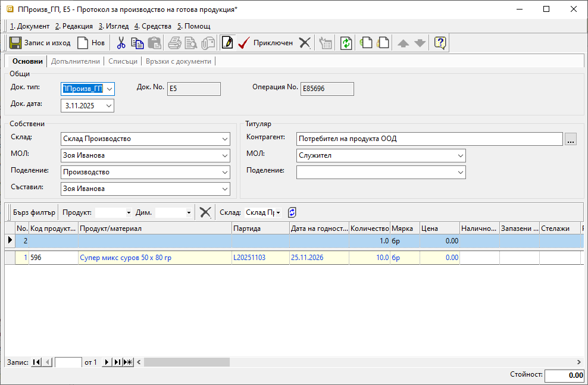
Task: Click the scissors Cut icon in toolbar
Action: point(121,43)
